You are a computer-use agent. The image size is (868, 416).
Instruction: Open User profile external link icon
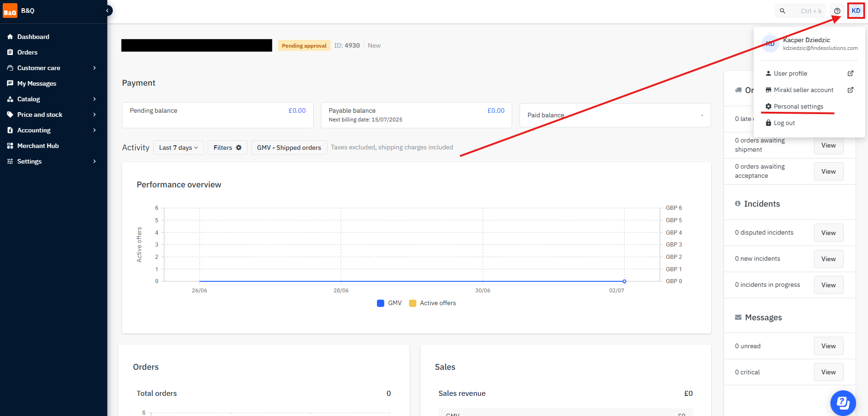tap(850, 73)
